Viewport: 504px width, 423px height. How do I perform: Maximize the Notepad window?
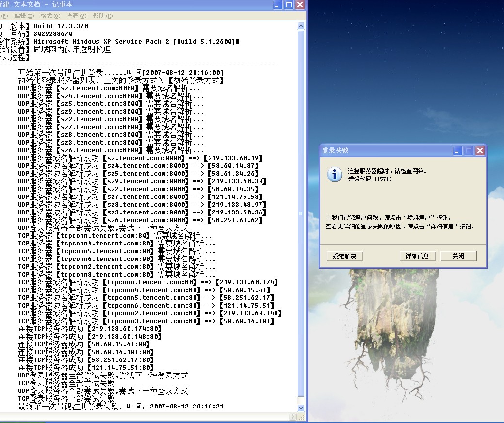pyautogui.click(x=289, y=4)
